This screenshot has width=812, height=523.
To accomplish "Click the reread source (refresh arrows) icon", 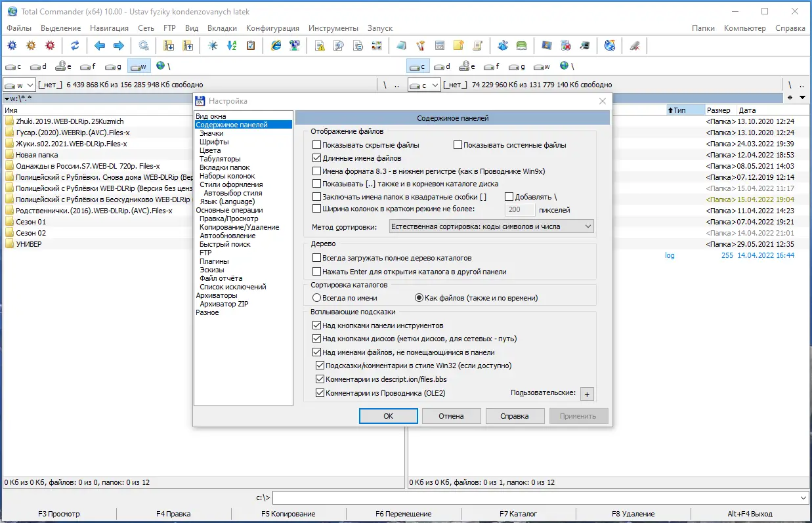I will point(75,45).
